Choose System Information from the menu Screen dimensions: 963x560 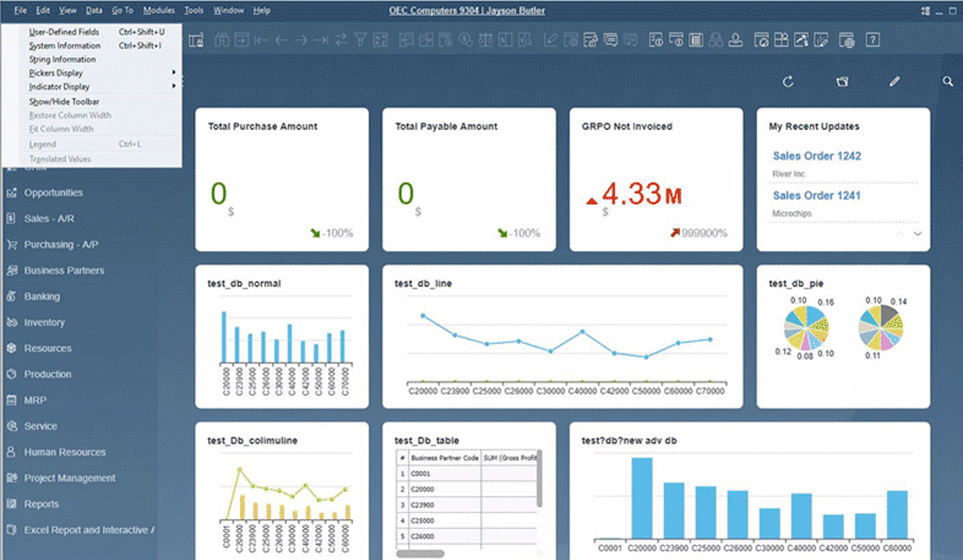point(65,46)
